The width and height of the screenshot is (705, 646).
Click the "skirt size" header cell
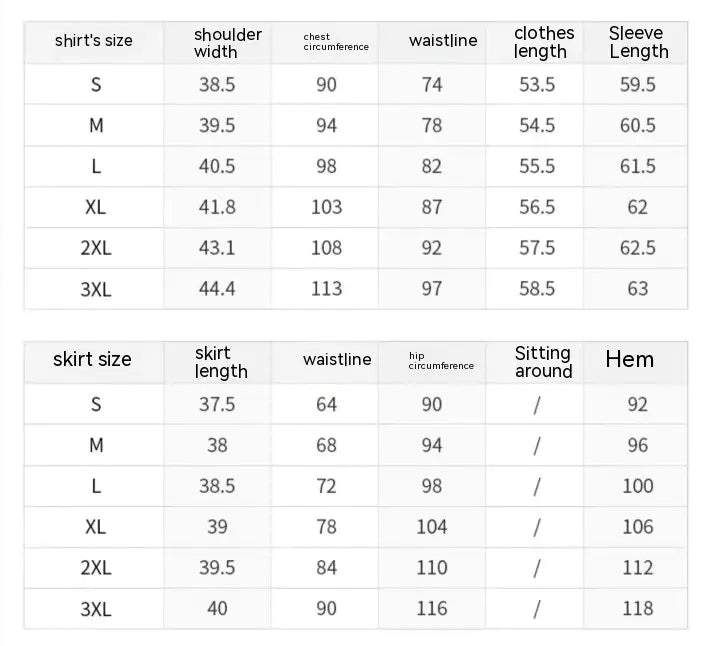click(92, 360)
